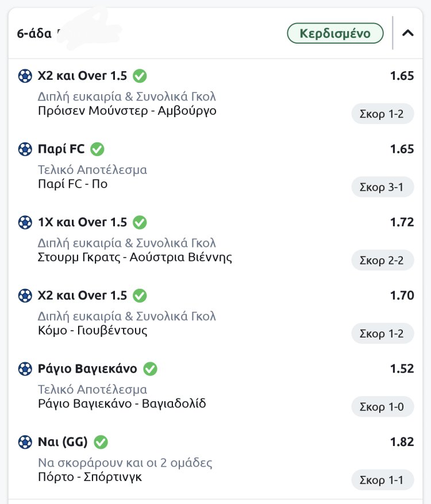
Task: Click soccer ball icon beside Ναι (GG)
Action: coord(25,442)
